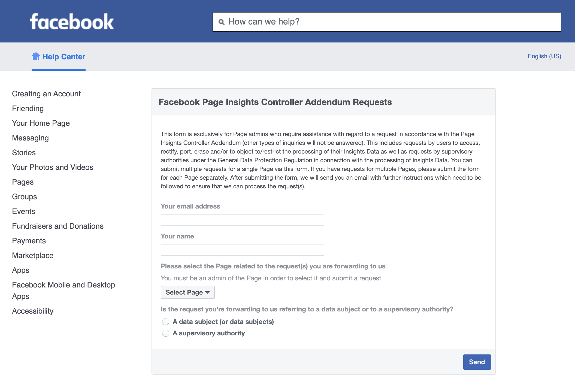The width and height of the screenshot is (575, 392).
Task: Navigate to the Marketplace help topic
Action: (32, 255)
